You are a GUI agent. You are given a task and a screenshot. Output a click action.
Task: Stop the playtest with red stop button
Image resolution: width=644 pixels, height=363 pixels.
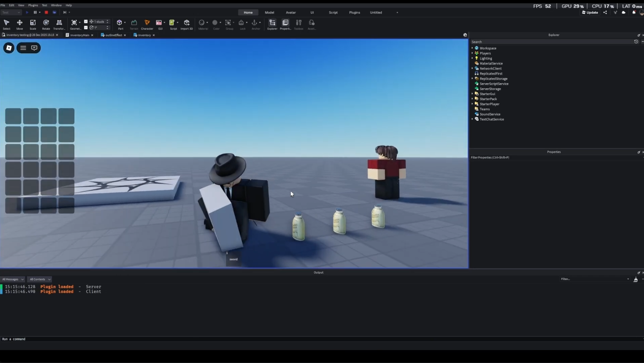click(46, 13)
